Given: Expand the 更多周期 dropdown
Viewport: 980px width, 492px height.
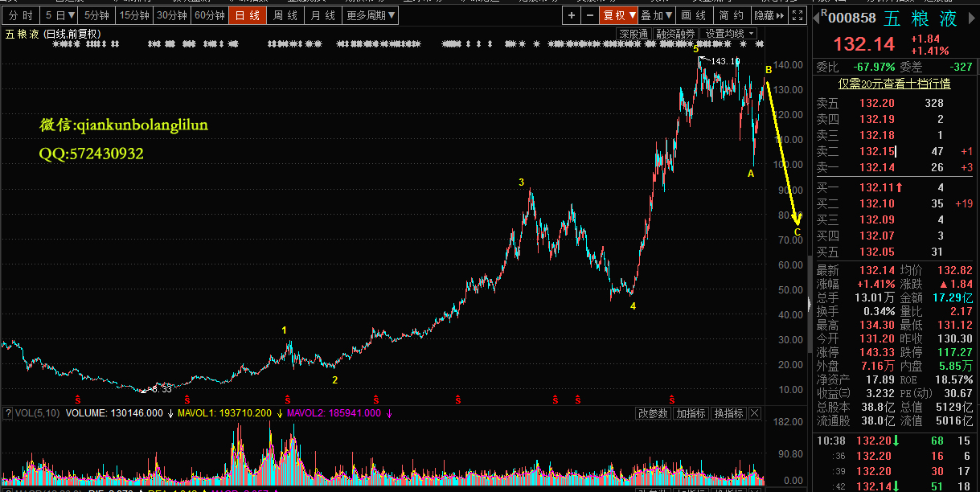Looking at the screenshot, I should coord(371,15).
